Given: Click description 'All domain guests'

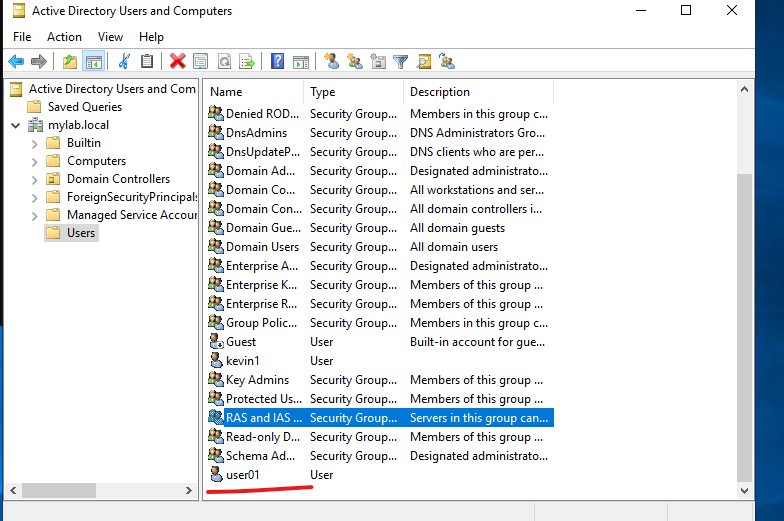Looking at the screenshot, I should (x=458, y=228).
